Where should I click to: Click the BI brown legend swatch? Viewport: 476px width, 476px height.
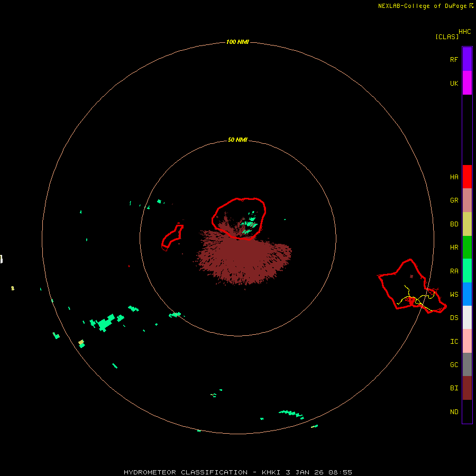pos(467,388)
